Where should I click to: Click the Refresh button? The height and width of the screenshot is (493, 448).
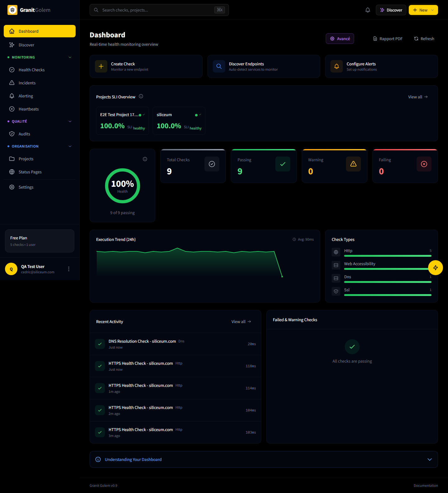424,39
